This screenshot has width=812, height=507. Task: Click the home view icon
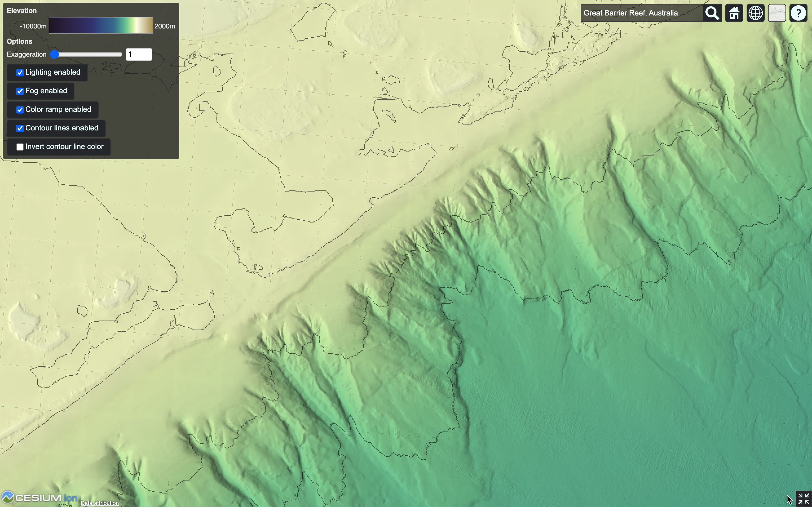(x=734, y=13)
